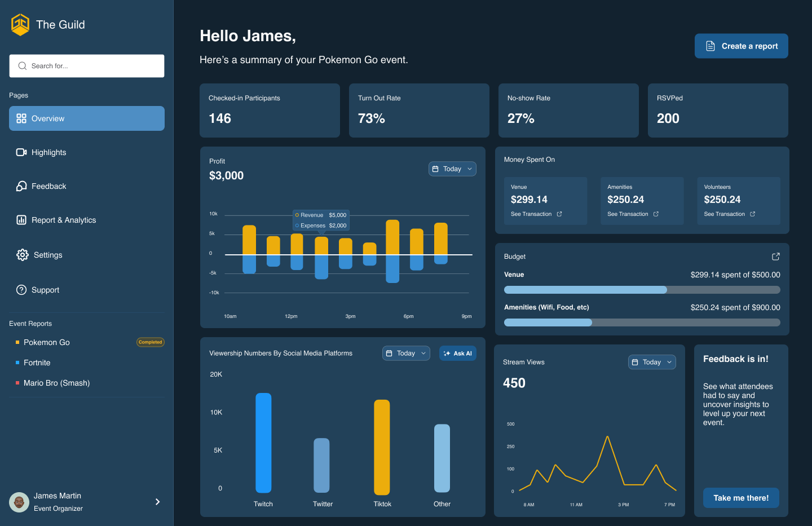Screen dimensions: 812x526
Task: Click the Support question mark icon
Action: pos(21,290)
